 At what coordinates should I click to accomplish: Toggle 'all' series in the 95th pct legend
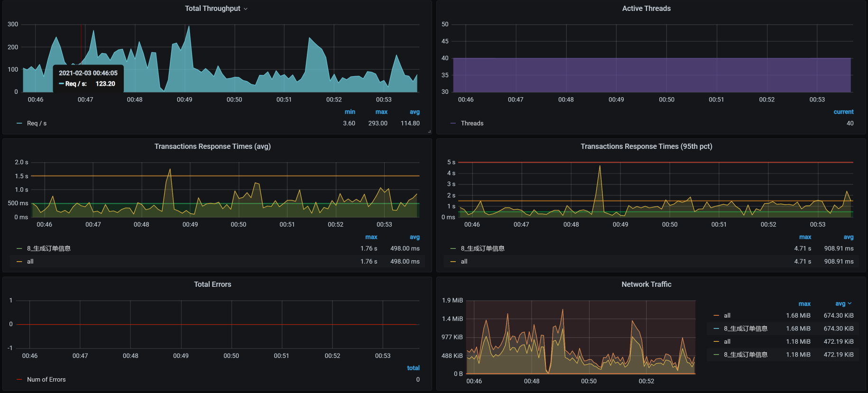pos(464,262)
